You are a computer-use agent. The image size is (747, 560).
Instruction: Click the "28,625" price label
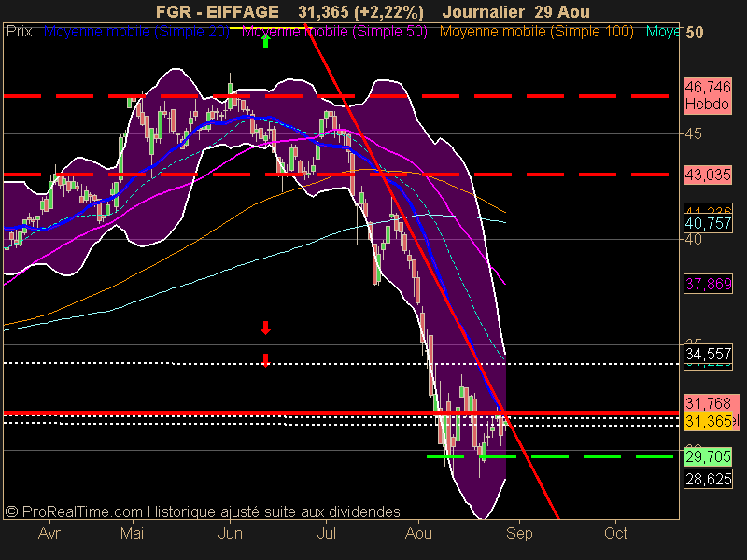708,479
